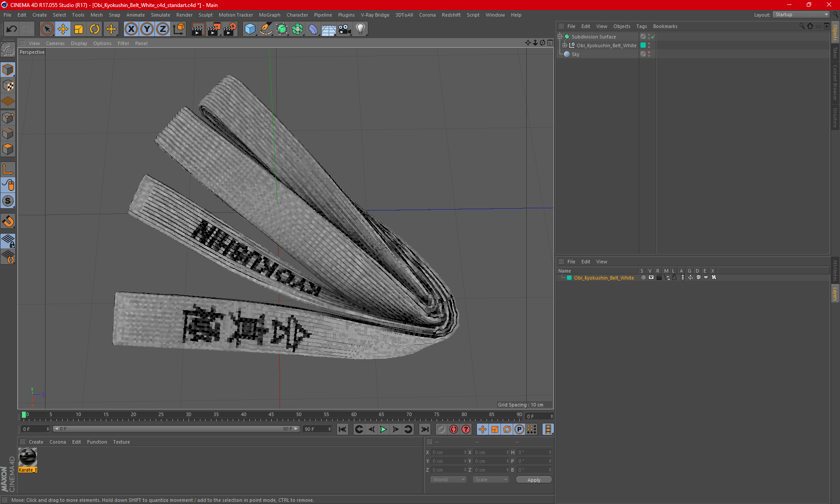Toggle Y axis lock
The image size is (840, 504).
[147, 29]
